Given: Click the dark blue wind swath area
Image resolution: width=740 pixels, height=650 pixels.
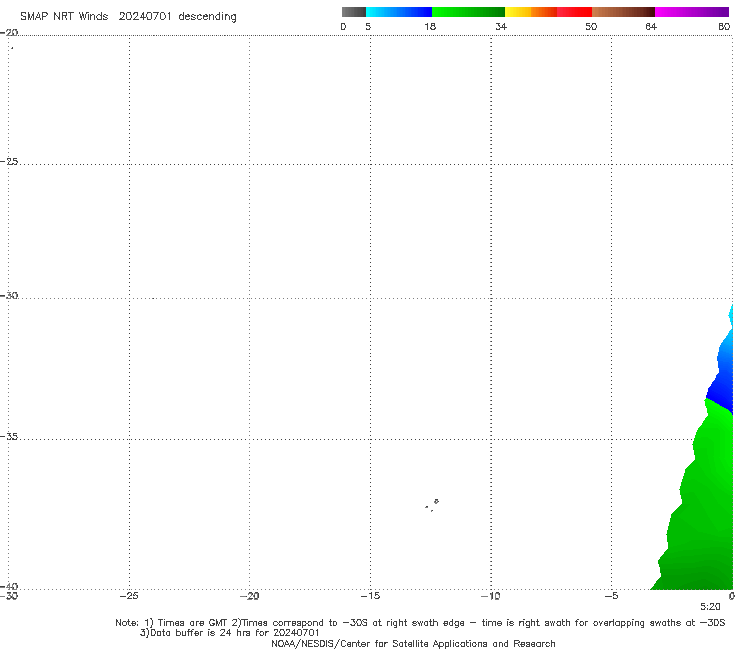Looking at the screenshot, I should tap(721, 393).
